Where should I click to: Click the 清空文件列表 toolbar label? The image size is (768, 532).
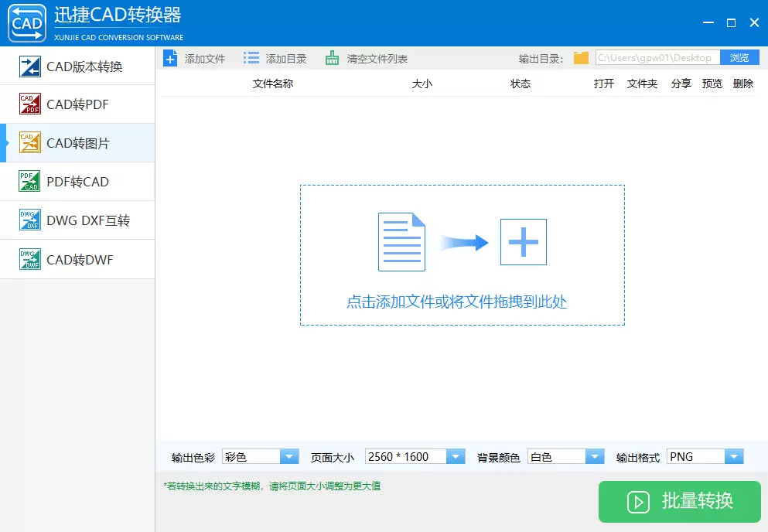(x=377, y=59)
